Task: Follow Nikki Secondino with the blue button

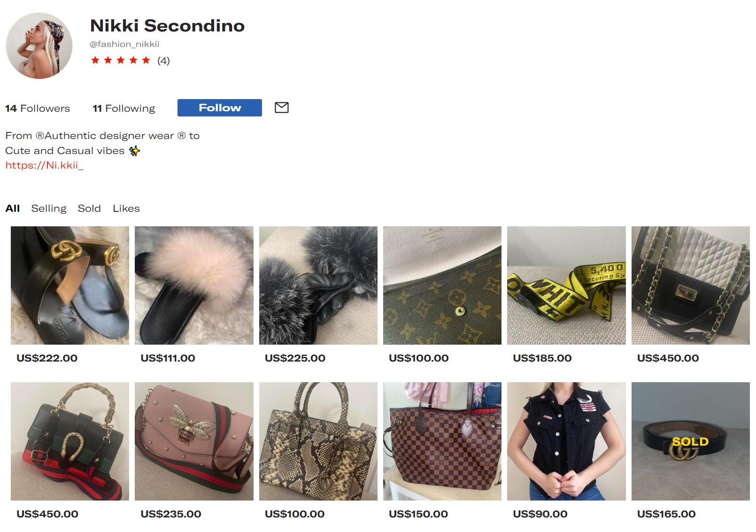Action: 220,108
